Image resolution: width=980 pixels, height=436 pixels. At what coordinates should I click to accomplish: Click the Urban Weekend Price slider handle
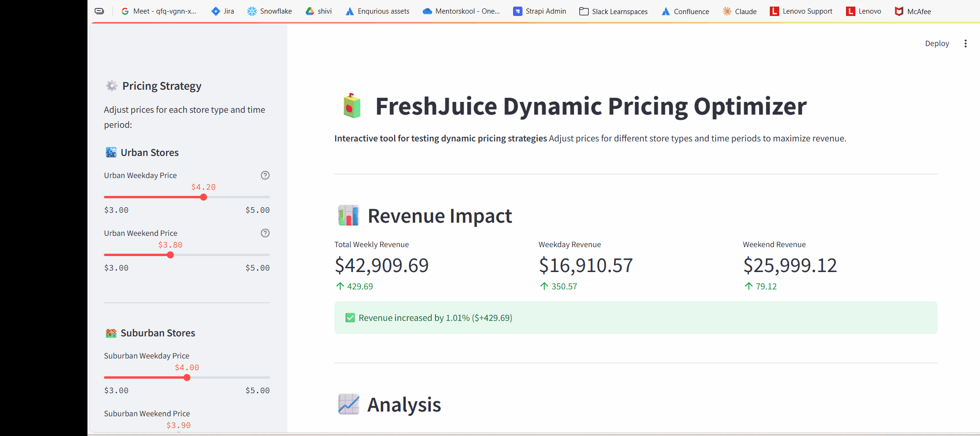(170, 255)
